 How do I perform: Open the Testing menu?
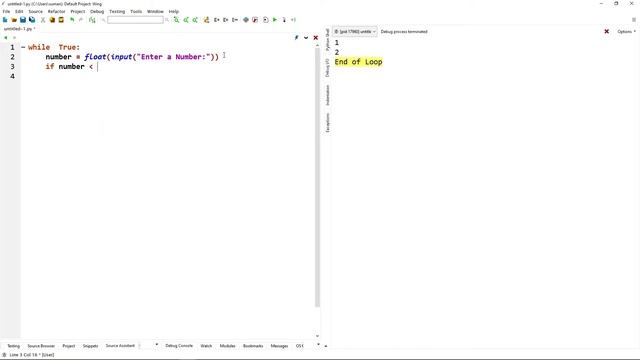(117, 11)
